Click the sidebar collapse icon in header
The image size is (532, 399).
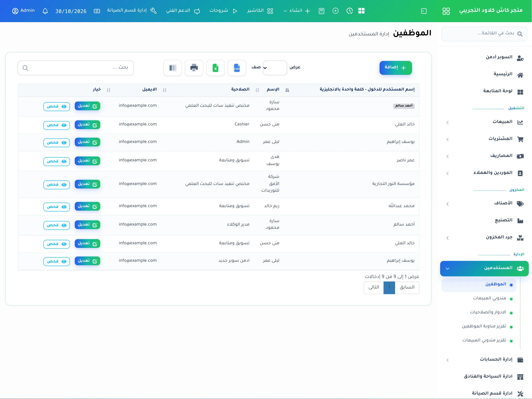(424, 11)
